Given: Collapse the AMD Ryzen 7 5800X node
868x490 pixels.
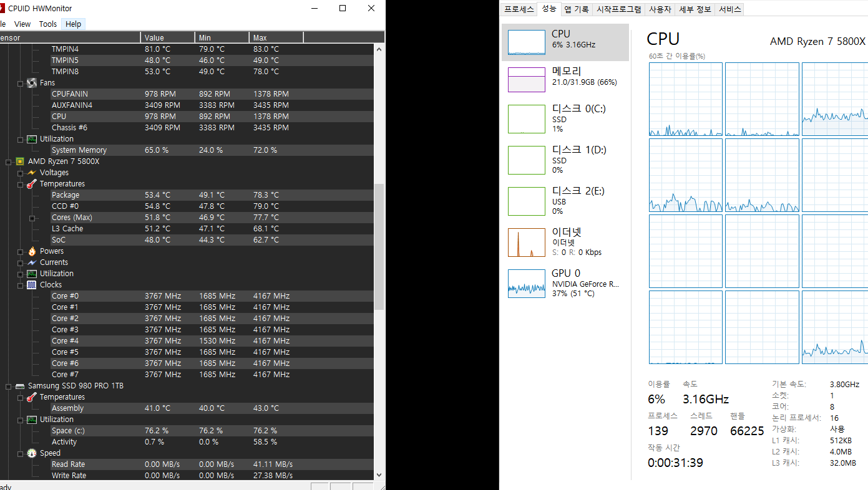Looking at the screenshot, I should (9, 161).
